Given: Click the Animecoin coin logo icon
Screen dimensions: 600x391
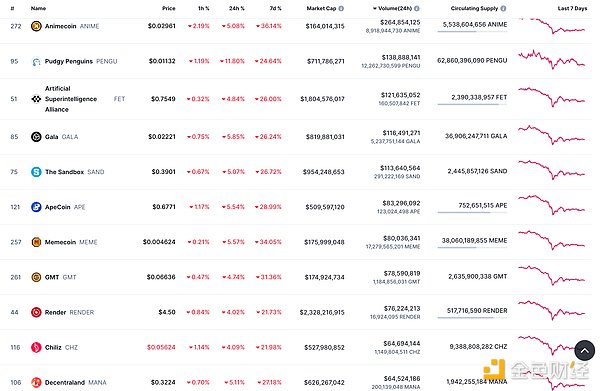Looking at the screenshot, I should [x=36, y=26].
